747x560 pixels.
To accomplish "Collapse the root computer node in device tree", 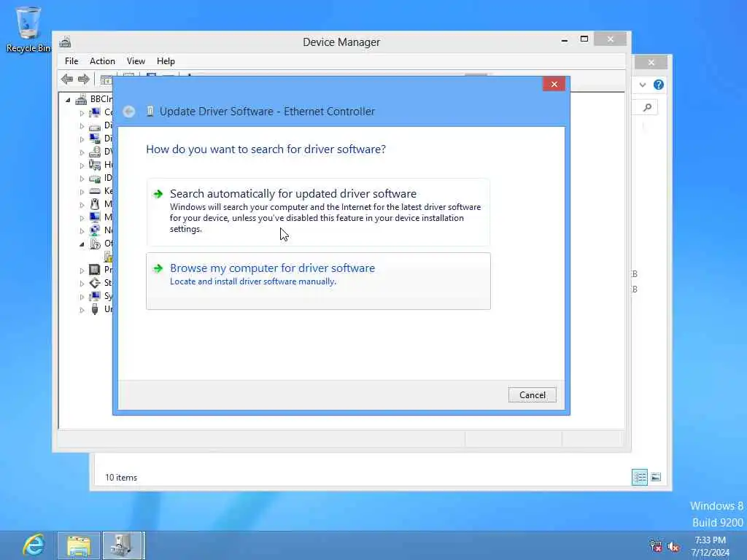I will 68,99.
